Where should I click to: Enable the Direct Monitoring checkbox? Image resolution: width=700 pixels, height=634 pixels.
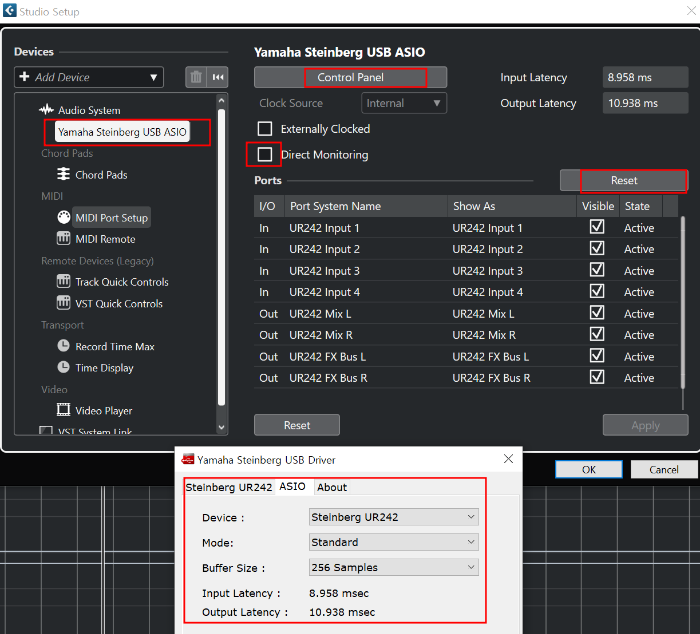pyautogui.click(x=265, y=154)
